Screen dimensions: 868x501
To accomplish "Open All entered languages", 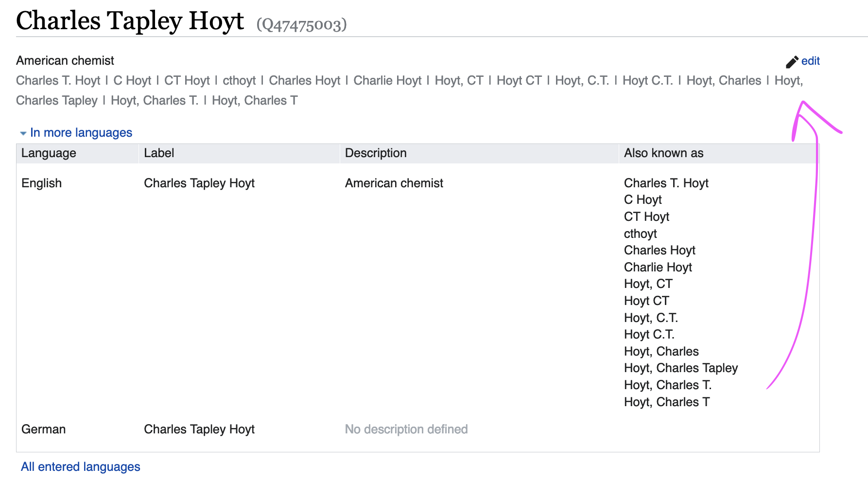I will coord(81,466).
